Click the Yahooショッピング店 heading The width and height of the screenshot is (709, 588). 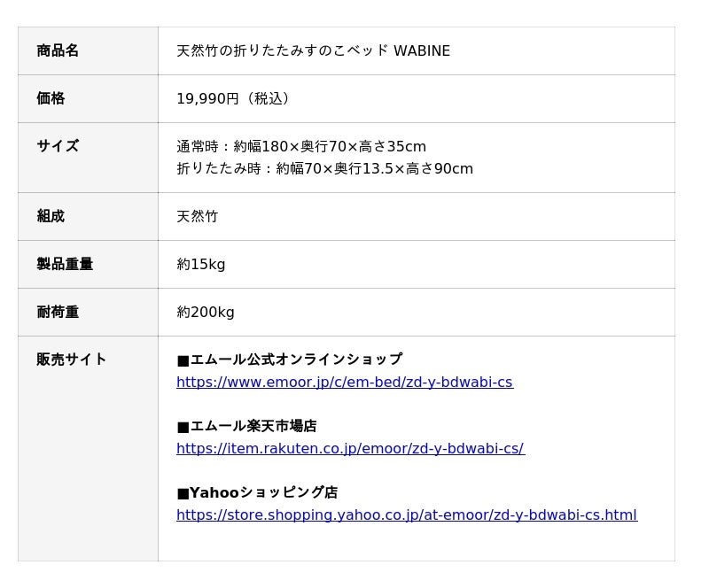258,493
